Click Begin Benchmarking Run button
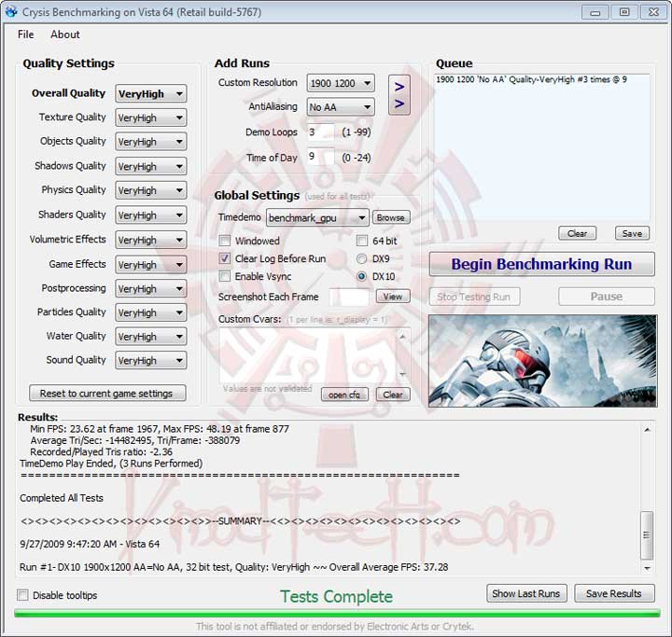672x637 pixels. [541, 264]
